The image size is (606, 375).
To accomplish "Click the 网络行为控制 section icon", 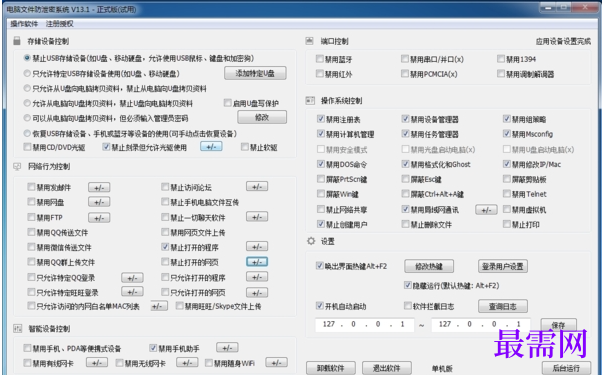I will coord(17,167).
